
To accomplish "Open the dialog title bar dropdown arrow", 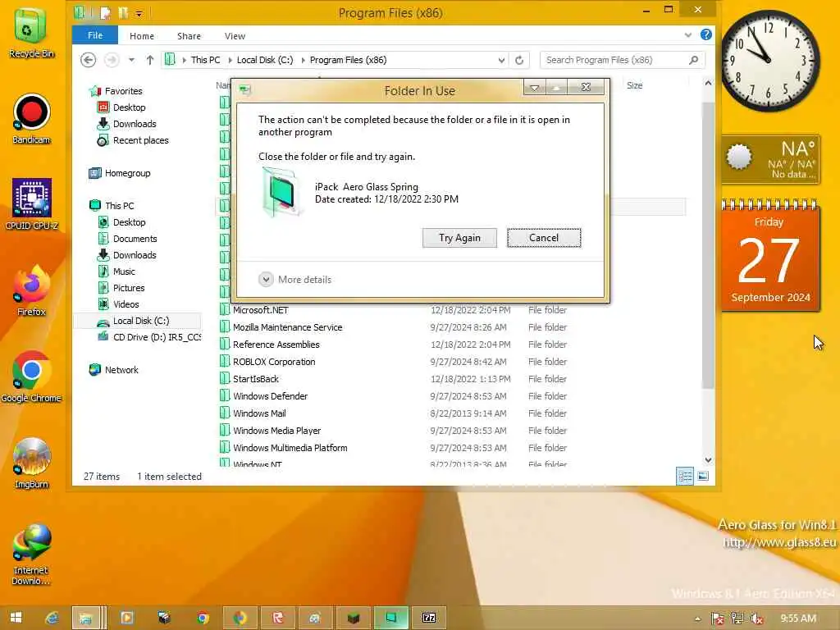I will click(535, 87).
